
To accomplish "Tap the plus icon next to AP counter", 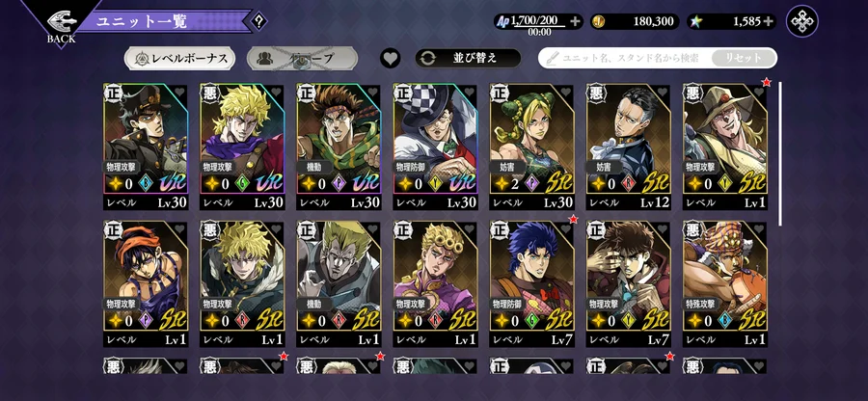I will tap(575, 21).
